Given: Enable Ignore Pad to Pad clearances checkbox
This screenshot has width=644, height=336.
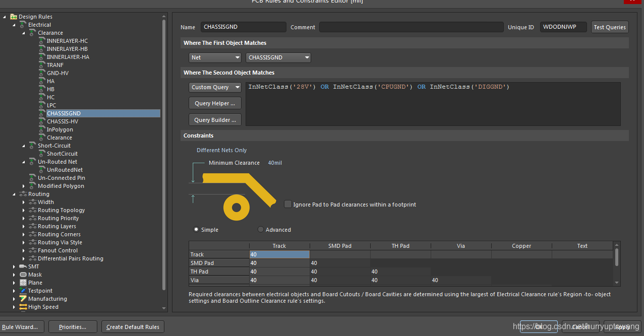Looking at the screenshot, I should 288,204.
